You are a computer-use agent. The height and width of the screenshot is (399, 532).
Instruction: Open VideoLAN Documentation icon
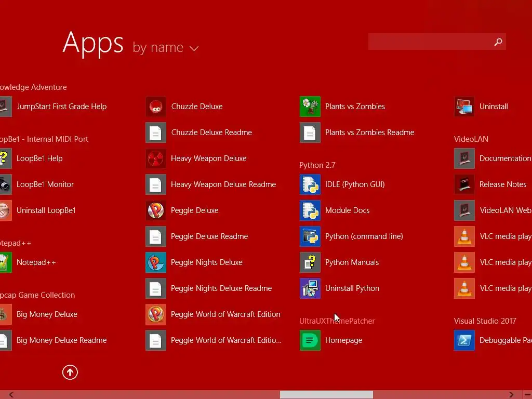(464, 158)
